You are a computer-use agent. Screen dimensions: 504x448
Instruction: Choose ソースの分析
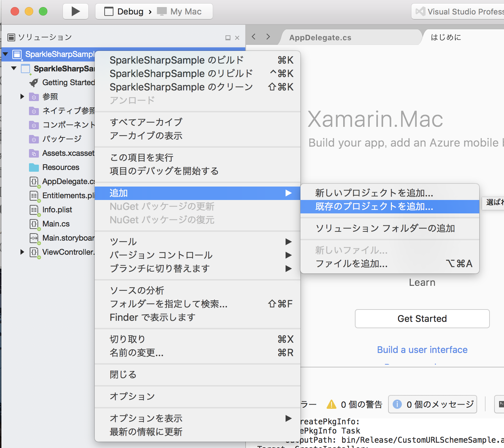pyautogui.click(x=198, y=290)
